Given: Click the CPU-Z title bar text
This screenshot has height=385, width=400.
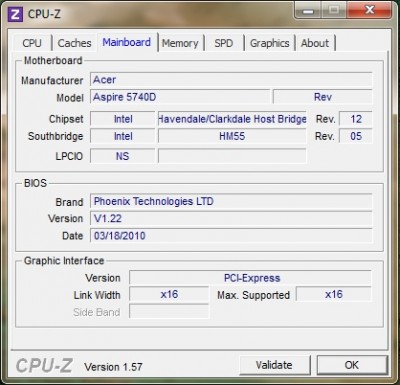Looking at the screenshot, I should tap(44, 14).
